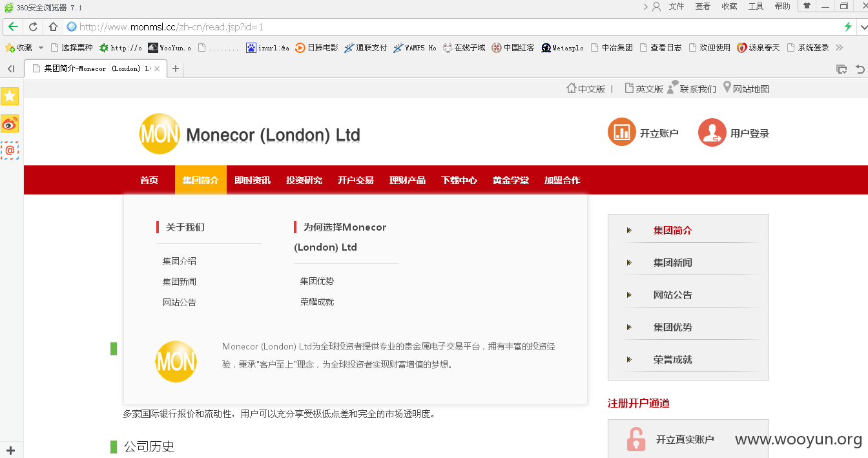Click the 开立账户 orange chart icon
868x458 pixels.
[622, 132]
